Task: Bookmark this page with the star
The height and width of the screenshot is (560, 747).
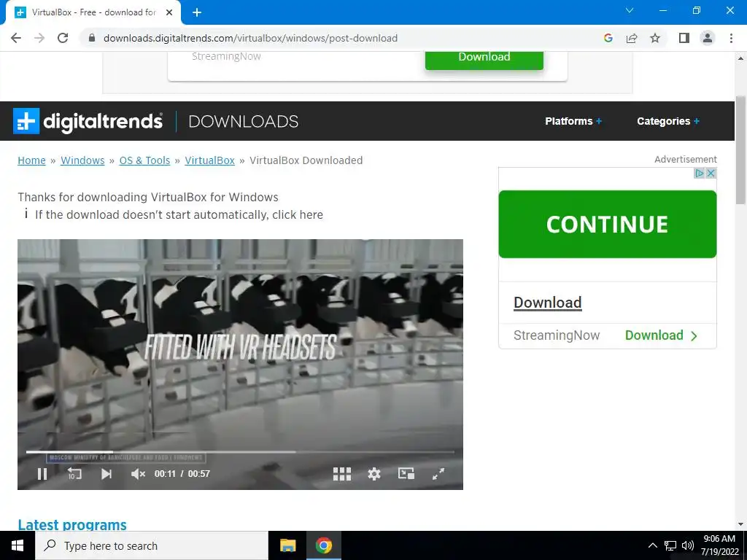Action: (655, 38)
